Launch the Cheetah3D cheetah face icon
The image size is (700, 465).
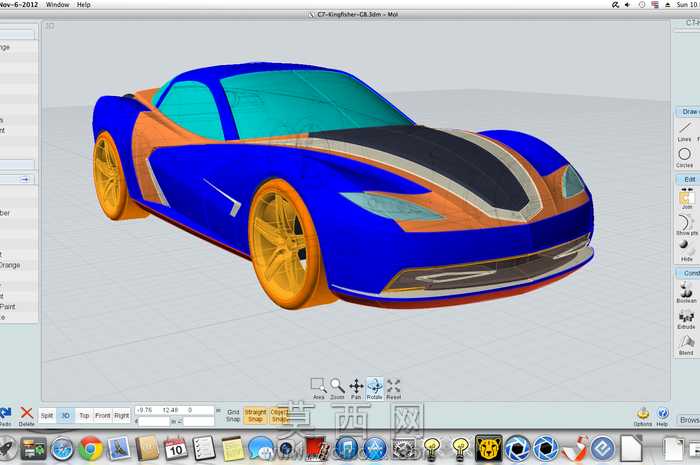pyautogui.click(x=488, y=448)
